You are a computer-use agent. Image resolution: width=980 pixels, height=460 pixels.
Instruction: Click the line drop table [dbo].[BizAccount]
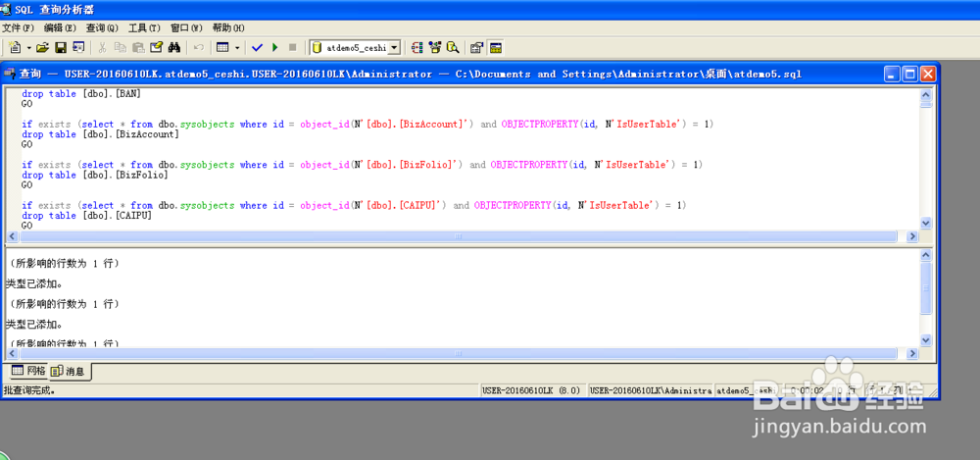click(x=100, y=134)
